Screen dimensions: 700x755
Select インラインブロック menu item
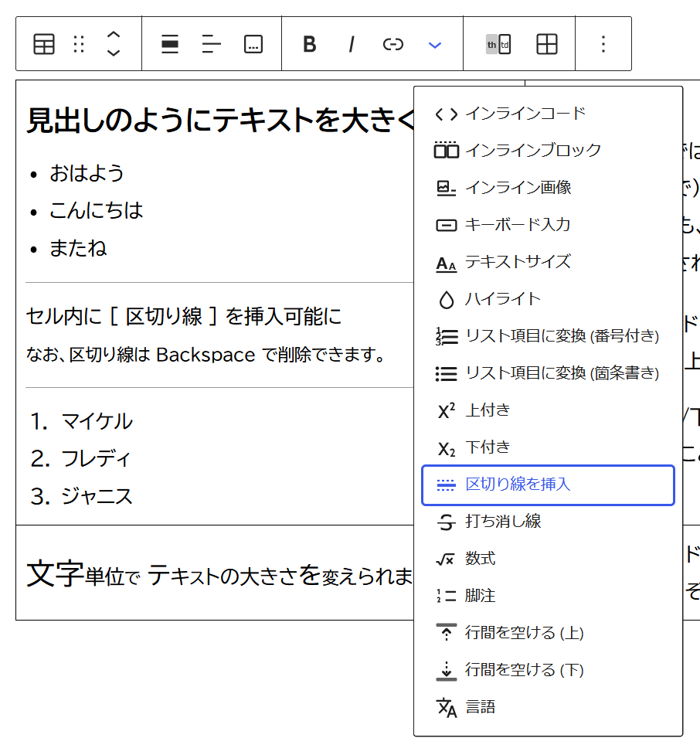[x=548, y=151]
